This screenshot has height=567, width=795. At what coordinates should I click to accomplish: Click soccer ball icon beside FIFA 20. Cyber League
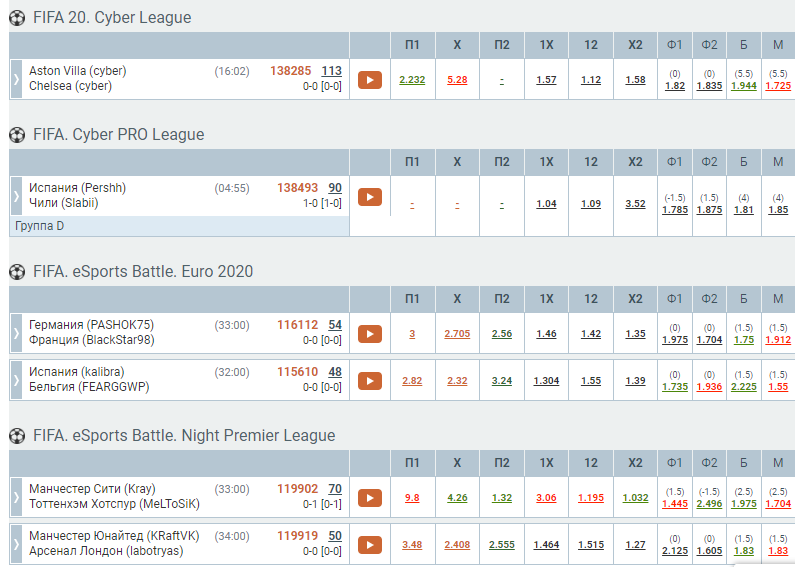point(17,18)
